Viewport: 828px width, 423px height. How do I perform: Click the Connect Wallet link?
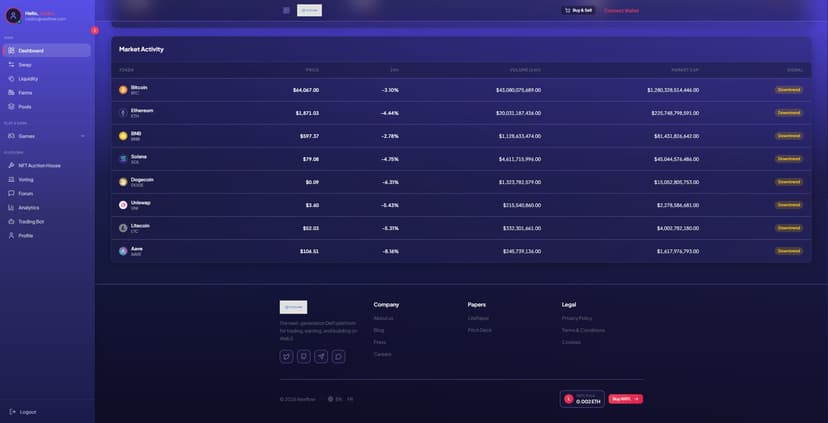pyautogui.click(x=621, y=11)
